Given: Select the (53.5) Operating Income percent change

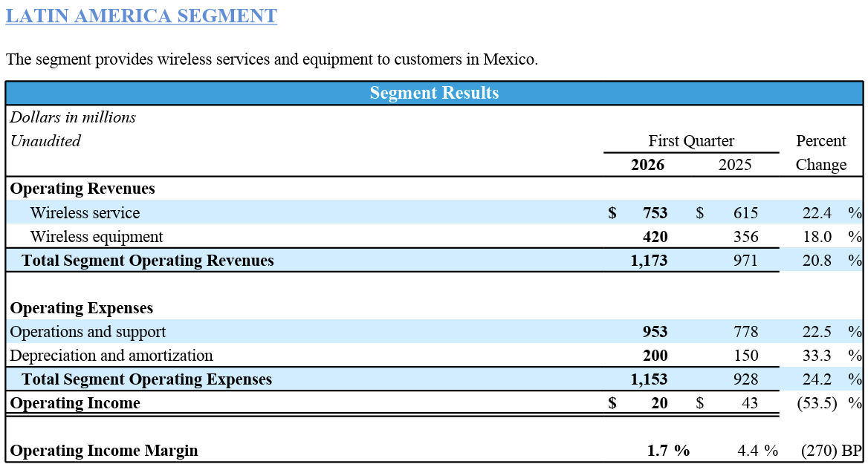Looking at the screenshot, I should click(816, 403).
